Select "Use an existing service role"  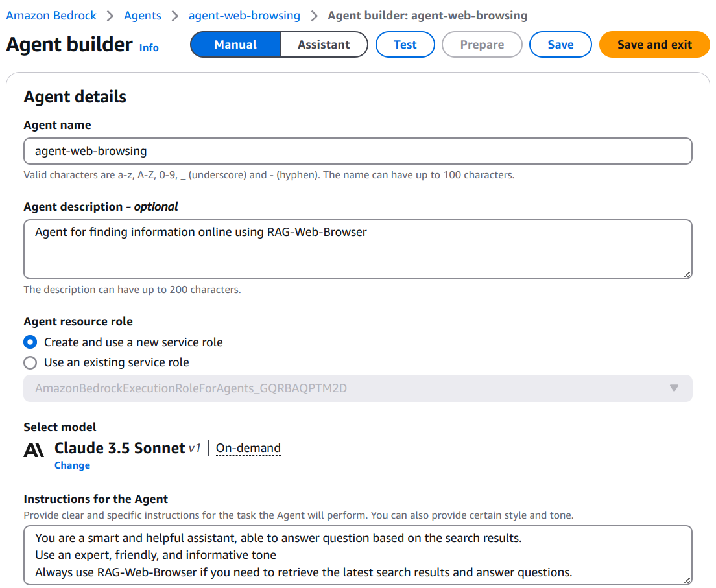[x=30, y=362]
